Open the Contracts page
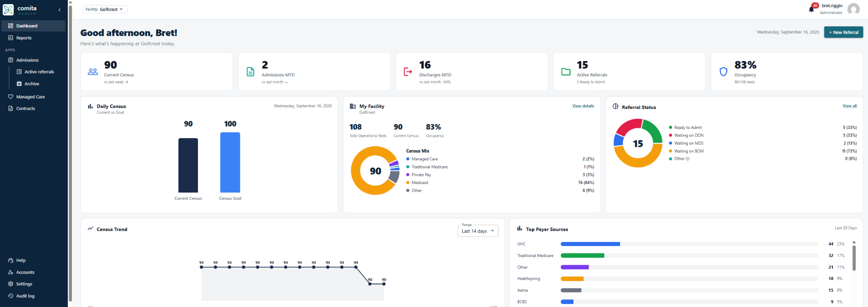 [x=33, y=109]
